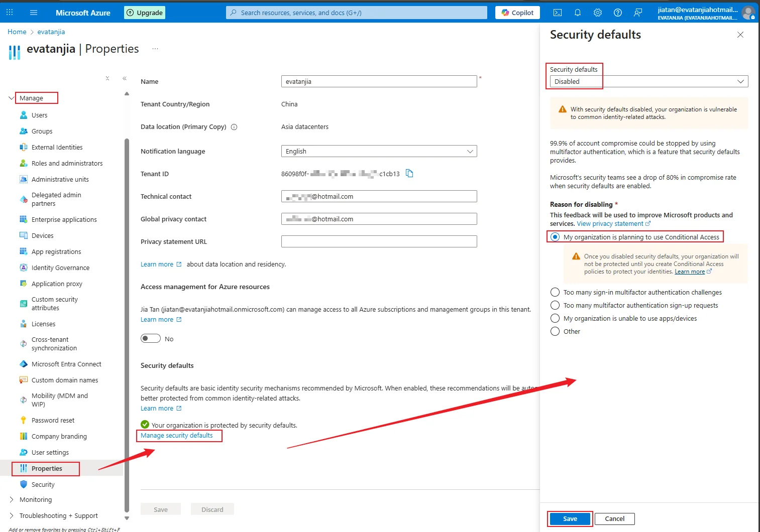The image size is (760, 532).
Task: Open Identity Governance
Action: coord(60,268)
